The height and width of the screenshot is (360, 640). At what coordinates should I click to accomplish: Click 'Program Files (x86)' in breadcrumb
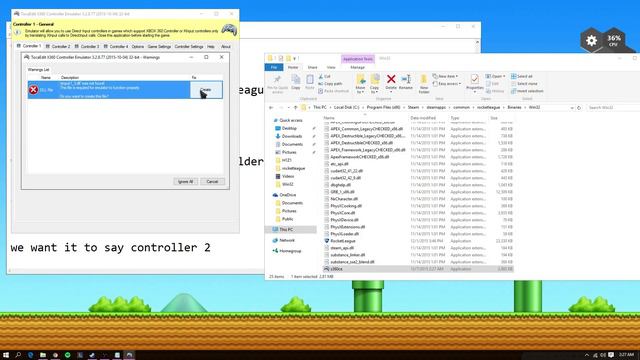tap(383, 107)
